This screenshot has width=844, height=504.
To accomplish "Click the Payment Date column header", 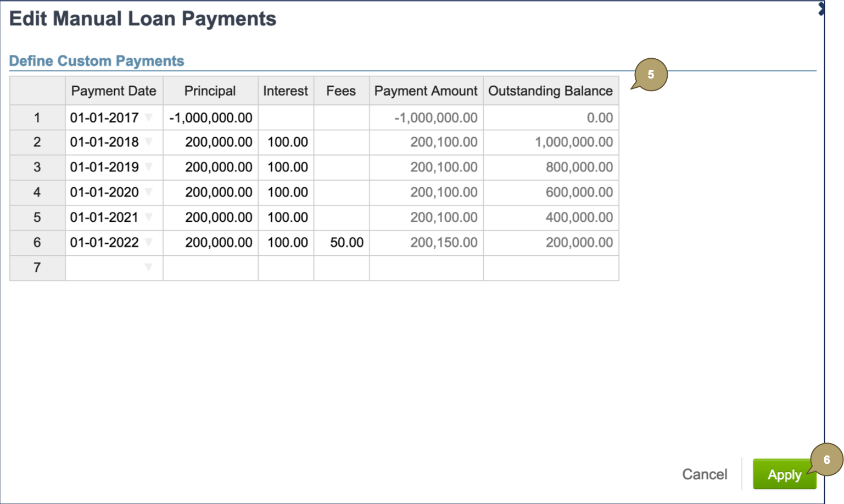I will point(114,91).
